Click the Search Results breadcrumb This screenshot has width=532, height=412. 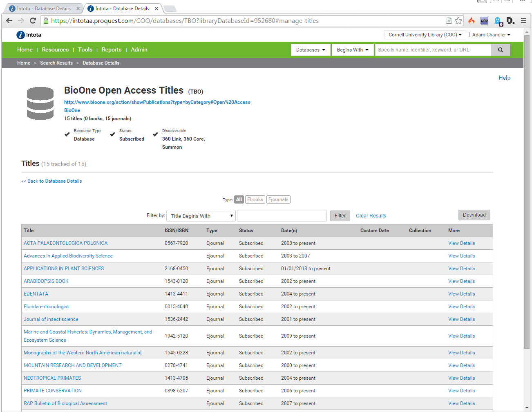(56, 63)
